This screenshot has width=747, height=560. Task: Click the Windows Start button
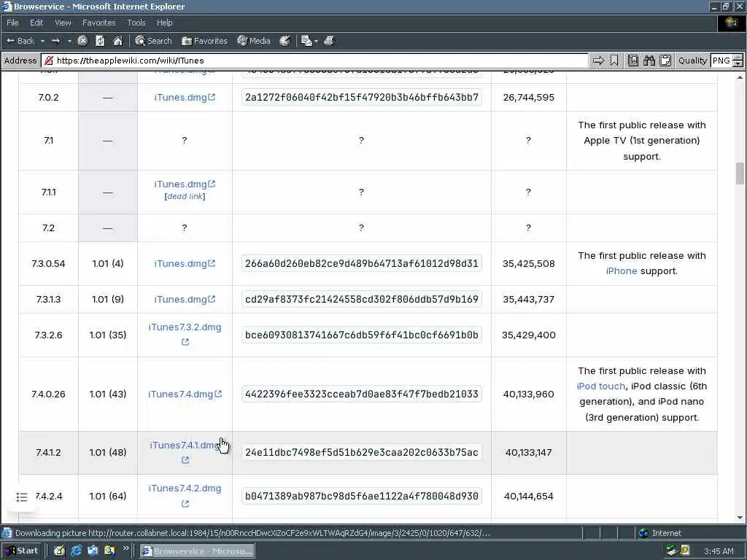point(22,551)
